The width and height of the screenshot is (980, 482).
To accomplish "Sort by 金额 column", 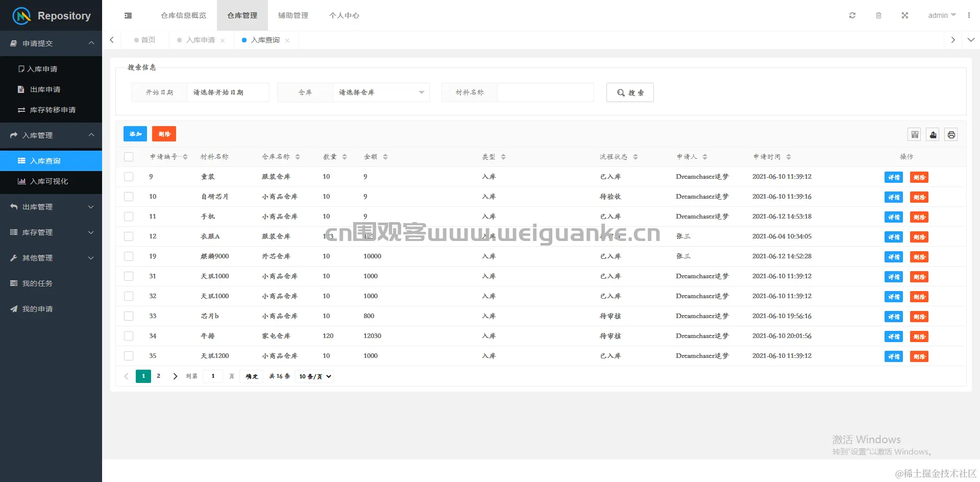I will click(x=385, y=157).
